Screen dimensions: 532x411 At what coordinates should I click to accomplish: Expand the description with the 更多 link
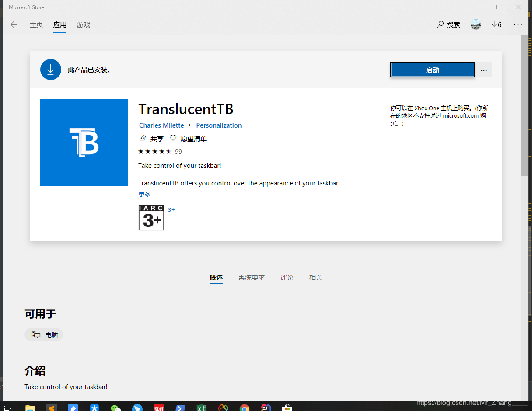(144, 194)
